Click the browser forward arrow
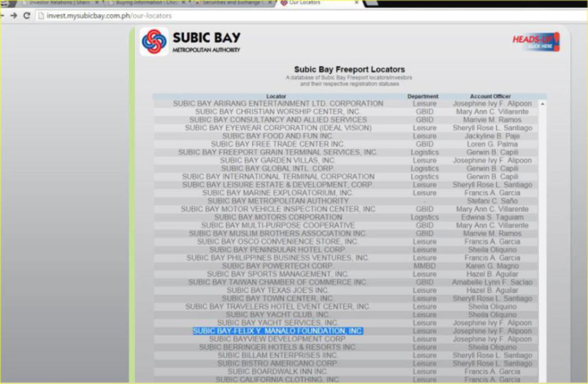This screenshot has width=588, height=384. coord(14,16)
